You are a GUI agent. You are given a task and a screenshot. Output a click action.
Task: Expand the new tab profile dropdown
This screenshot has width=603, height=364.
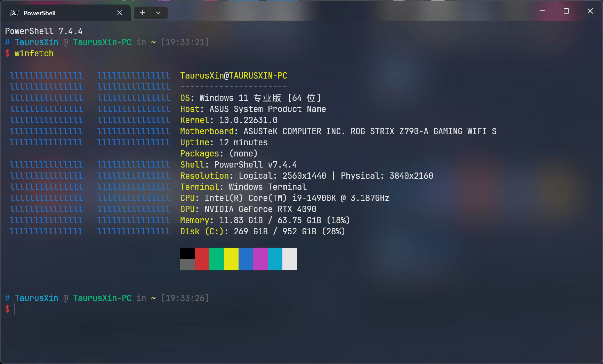click(x=158, y=13)
